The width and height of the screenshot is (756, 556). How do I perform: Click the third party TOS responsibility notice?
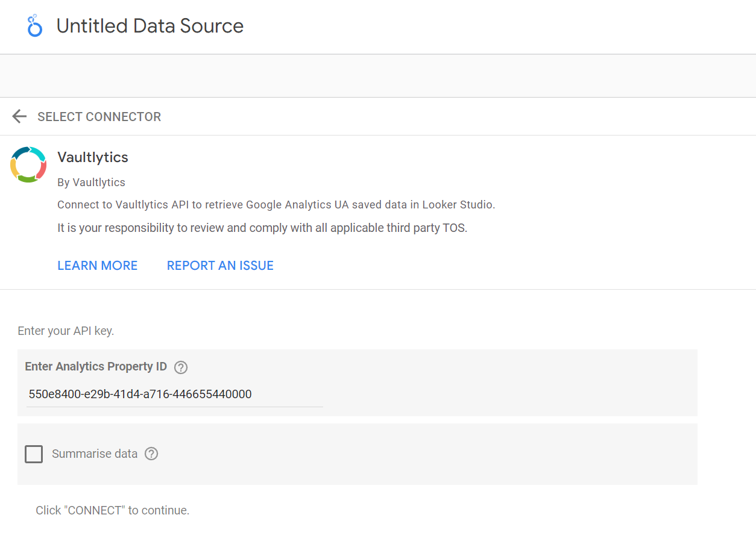click(x=262, y=228)
